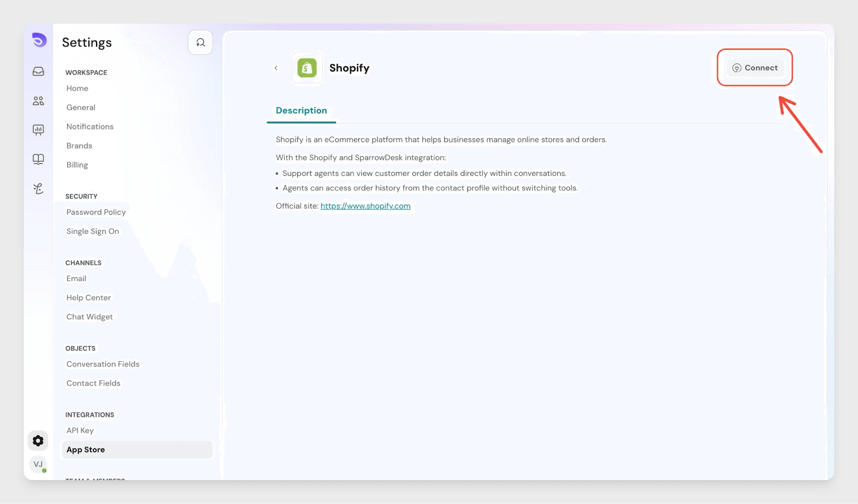Click the Settings heading

coord(87,42)
